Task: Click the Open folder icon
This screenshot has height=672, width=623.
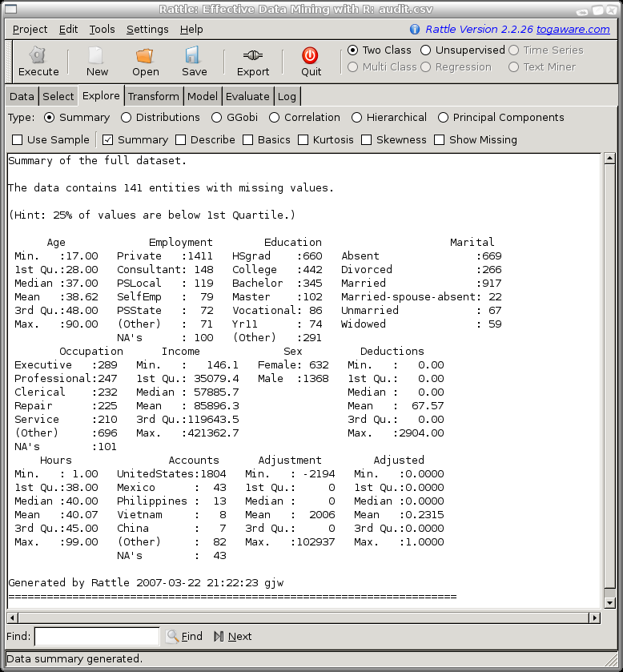Action: pos(145,55)
